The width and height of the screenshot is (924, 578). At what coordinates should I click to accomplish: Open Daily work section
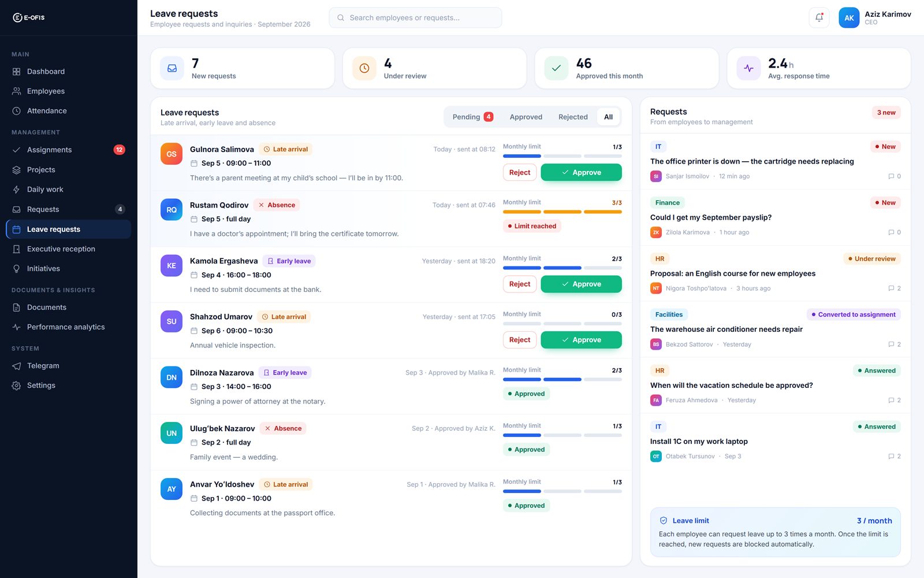[x=68, y=190]
